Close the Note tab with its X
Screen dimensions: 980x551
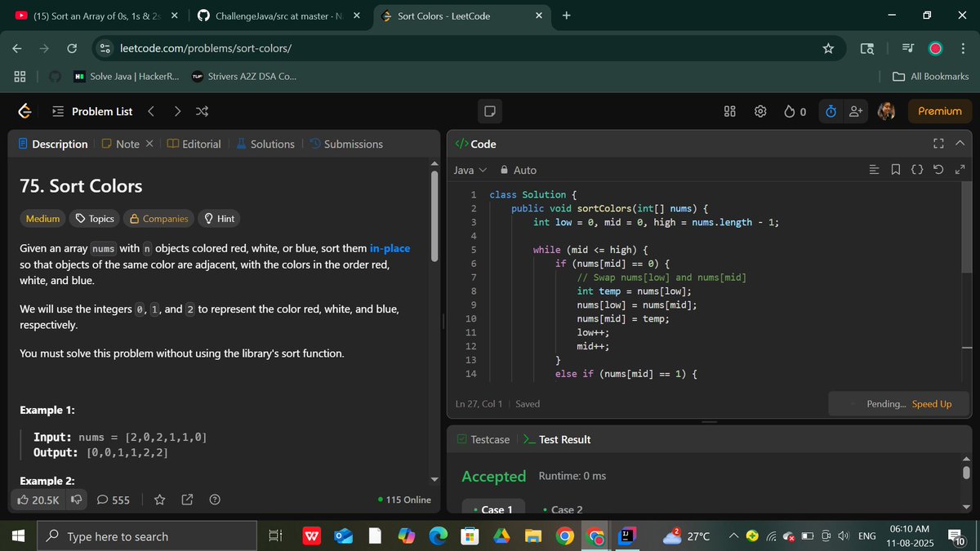point(149,144)
